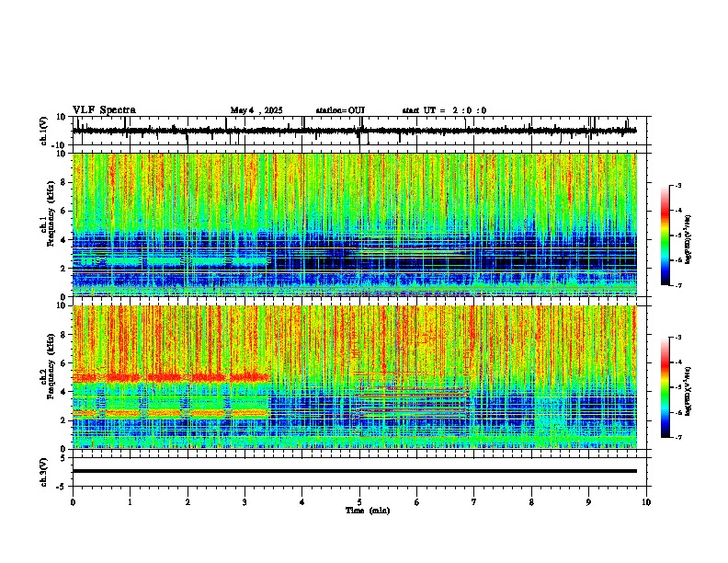This screenshot has width=728, height=563.
Task: Click the '1' minute time tick label
Action: tap(130, 502)
